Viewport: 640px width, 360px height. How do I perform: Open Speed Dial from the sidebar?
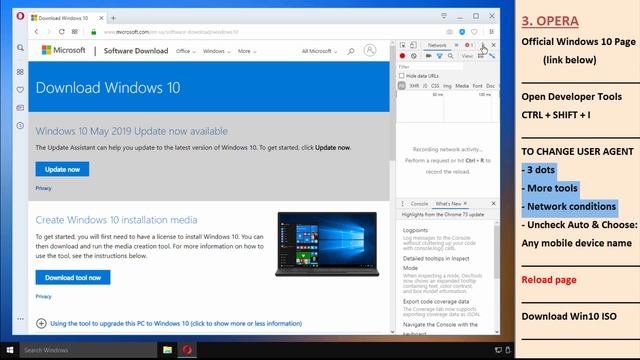[x=20, y=72]
